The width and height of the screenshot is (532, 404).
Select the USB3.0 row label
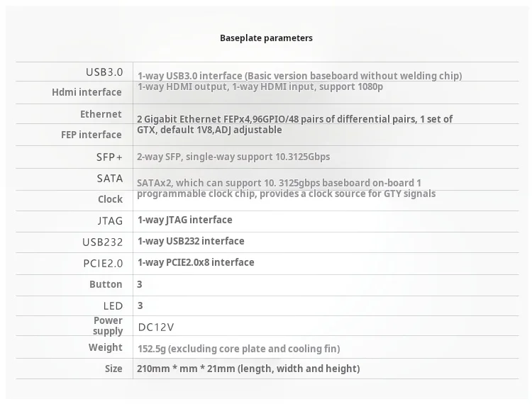pos(104,72)
